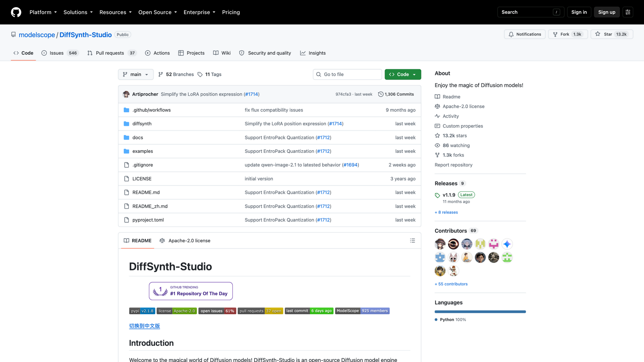Click the branches icon beside 52 Branches
The width and height of the screenshot is (644, 362).
[161, 74]
